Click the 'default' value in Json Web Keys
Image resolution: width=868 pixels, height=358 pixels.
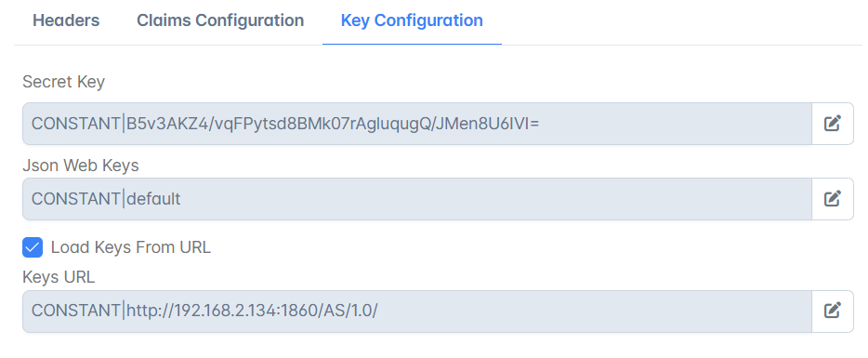(x=153, y=199)
